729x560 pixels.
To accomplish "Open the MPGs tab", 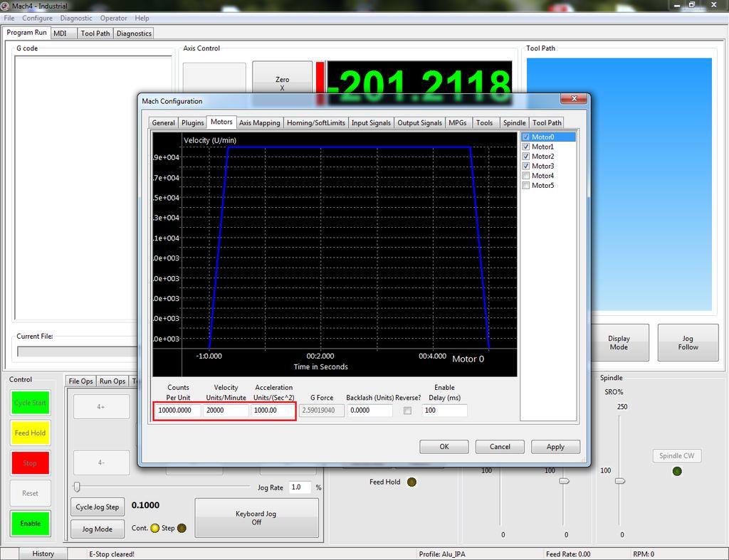I will (458, 122).
